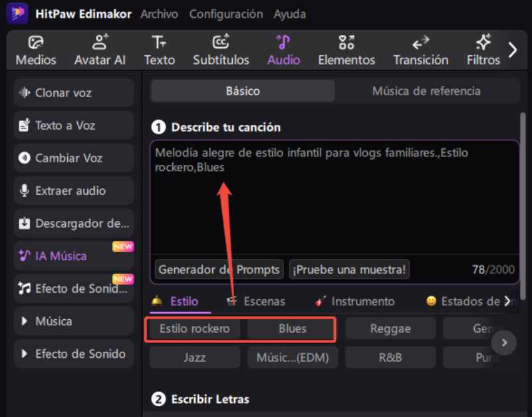Select the Texto tool icon
The image size is (532, 417).
pos(159,43)
